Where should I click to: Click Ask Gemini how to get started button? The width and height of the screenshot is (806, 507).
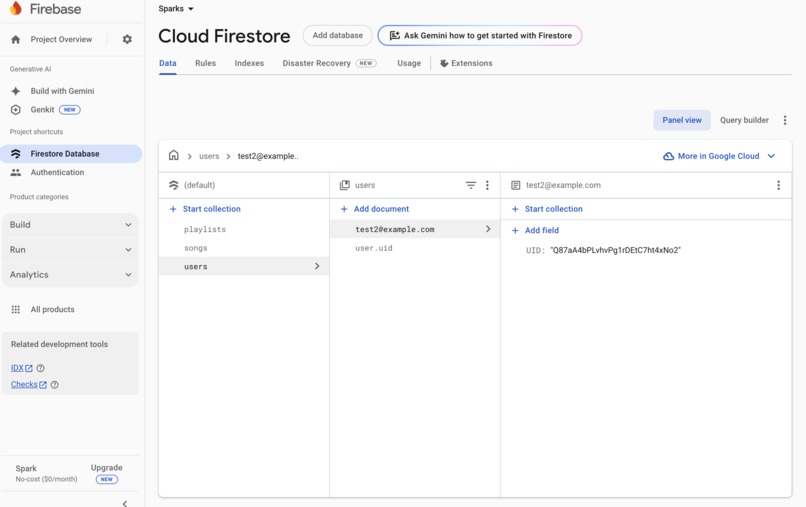(x=480, y=35)
